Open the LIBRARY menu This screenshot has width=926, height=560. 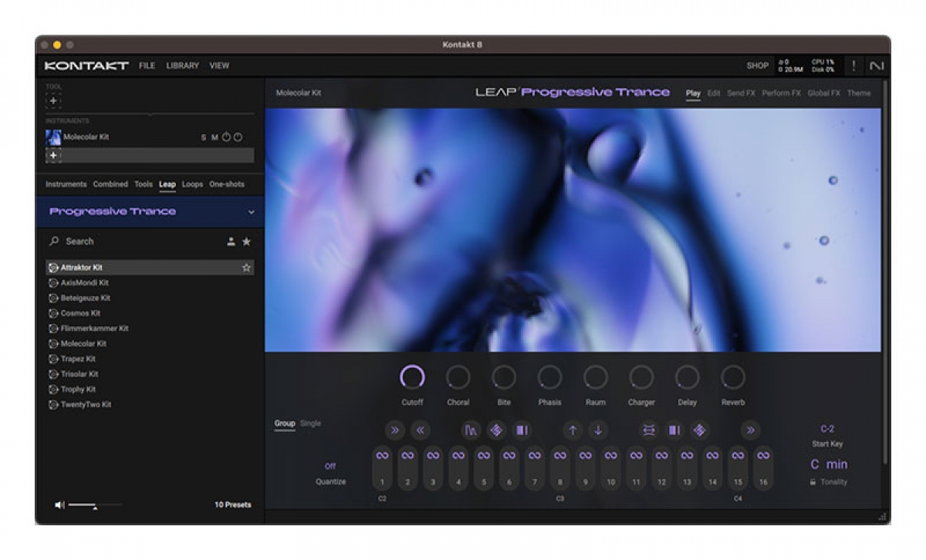coord(183,66)
